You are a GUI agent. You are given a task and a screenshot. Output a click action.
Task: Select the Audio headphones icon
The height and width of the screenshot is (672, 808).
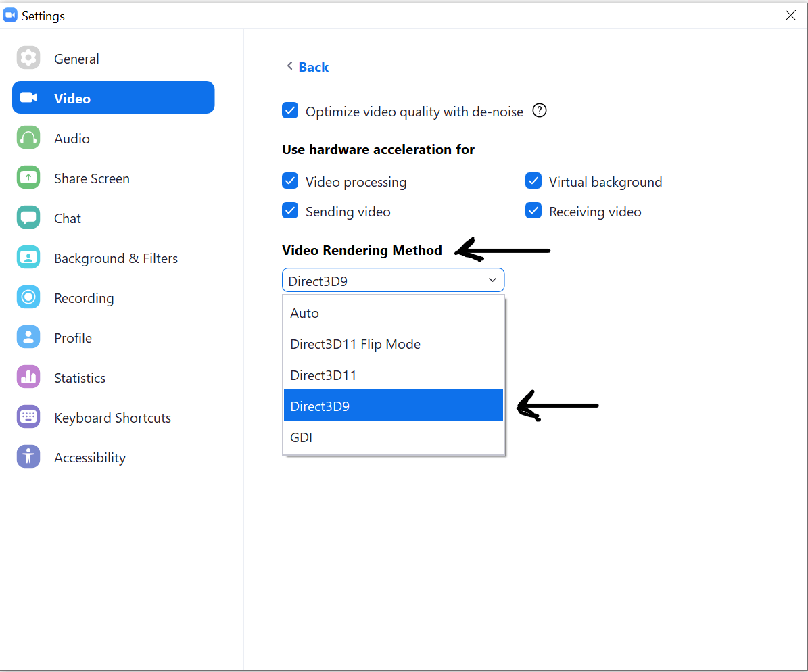click(x=28, y=138)
